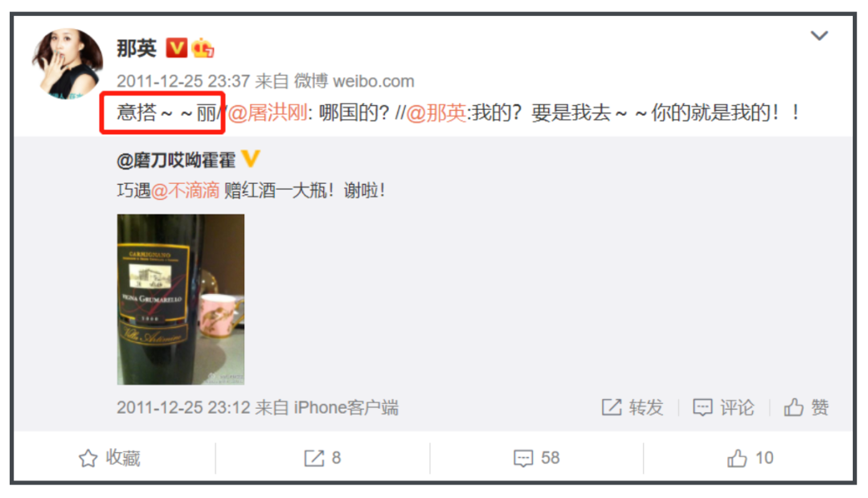Open the post options chevron menu
Screen dimensions: 868x498
click(819, 36)
